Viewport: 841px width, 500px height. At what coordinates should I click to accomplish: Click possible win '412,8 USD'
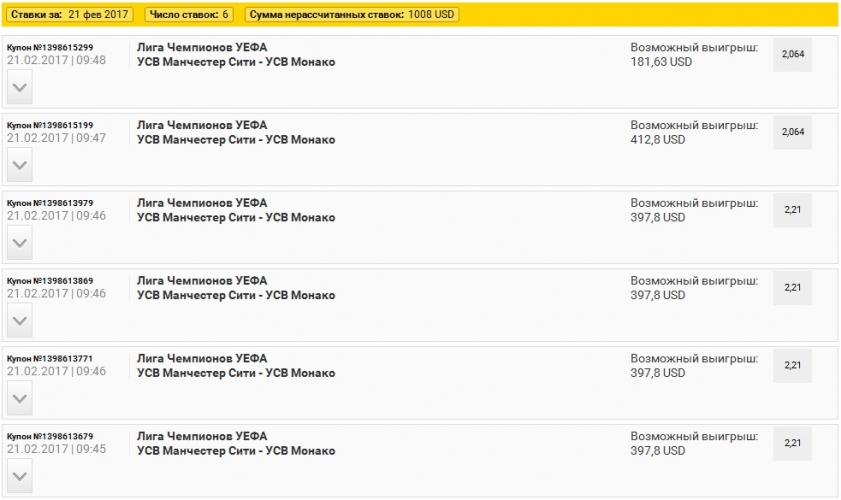[x=658, y=139]
